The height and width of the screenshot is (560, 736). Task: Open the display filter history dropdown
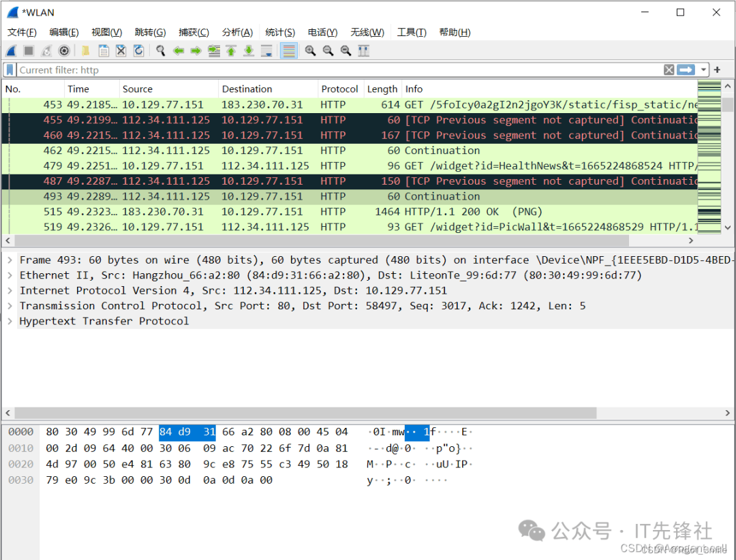pyautogui.click(x=703, y=69)
